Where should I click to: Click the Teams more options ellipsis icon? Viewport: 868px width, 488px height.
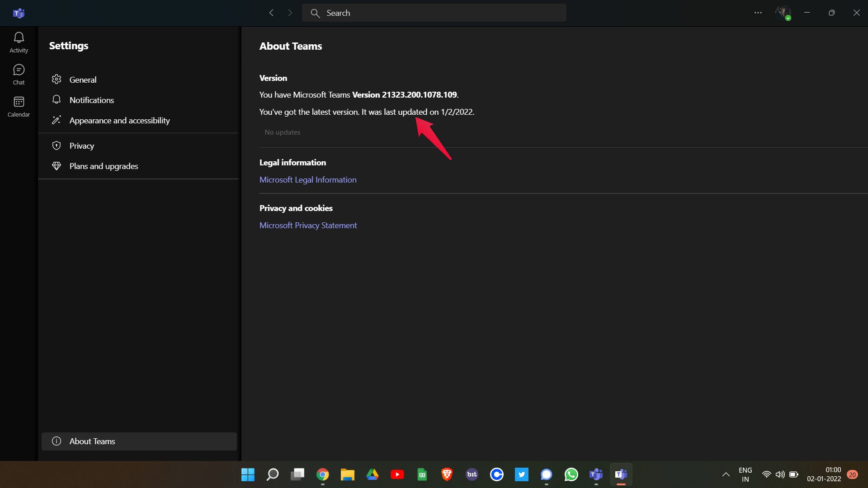click(x=758, y=13)
